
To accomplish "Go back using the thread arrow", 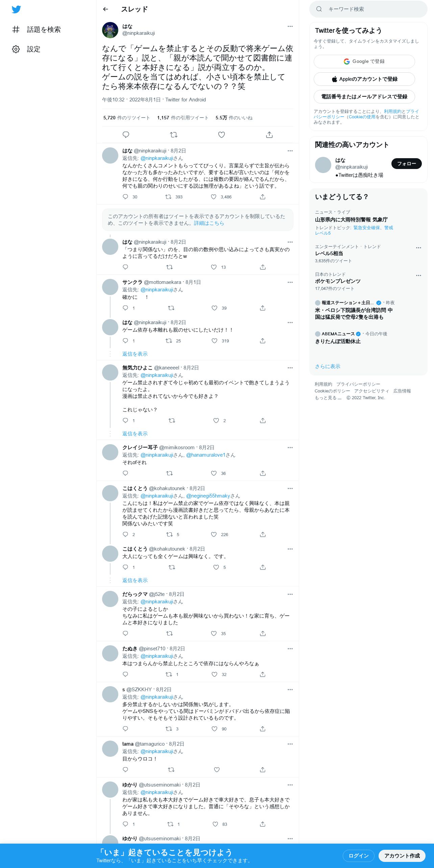I will pyautogui.click(x=105, y=9).
